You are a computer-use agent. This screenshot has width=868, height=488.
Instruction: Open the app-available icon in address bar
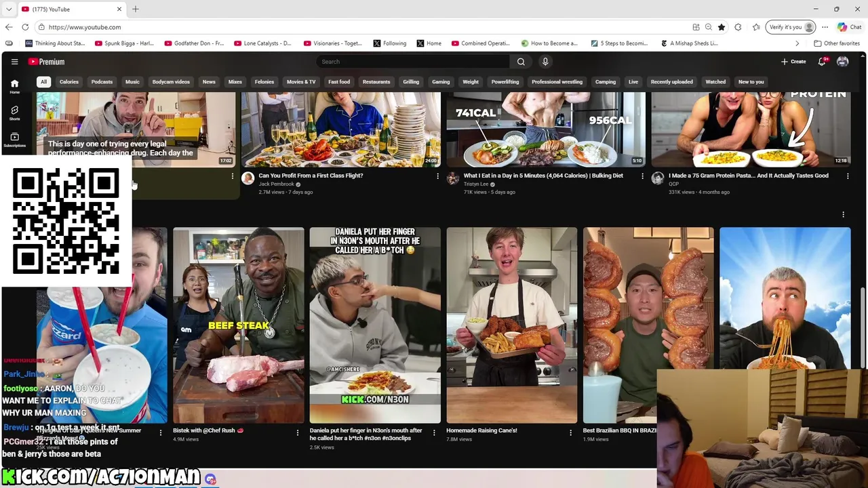point(696,27)
